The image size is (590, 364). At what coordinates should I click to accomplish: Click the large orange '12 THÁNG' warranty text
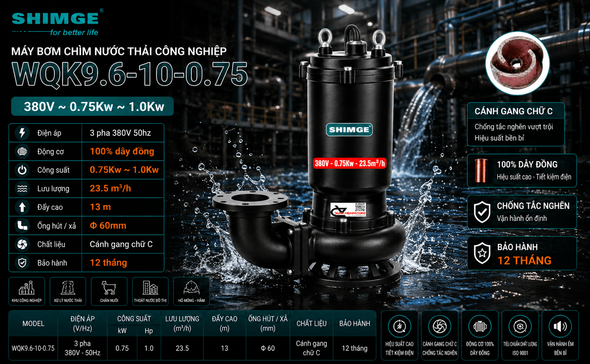click(524, 261)
